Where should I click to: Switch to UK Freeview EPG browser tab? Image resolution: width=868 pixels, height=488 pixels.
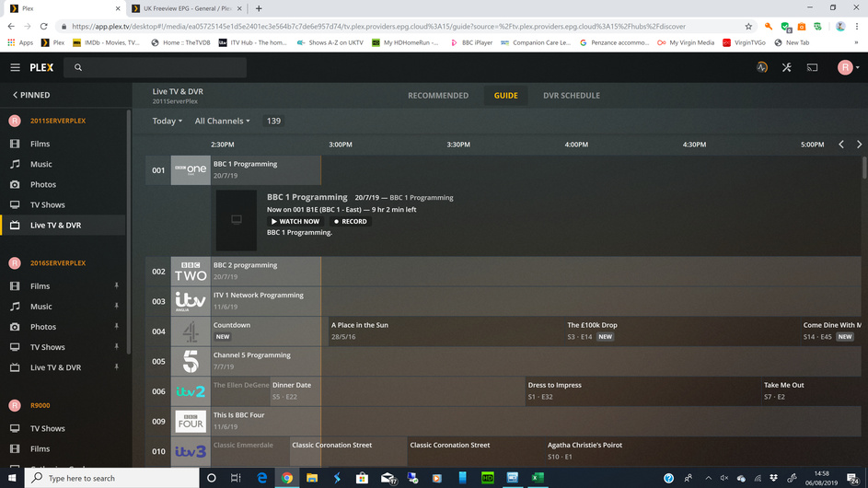[x=187, y=8]
